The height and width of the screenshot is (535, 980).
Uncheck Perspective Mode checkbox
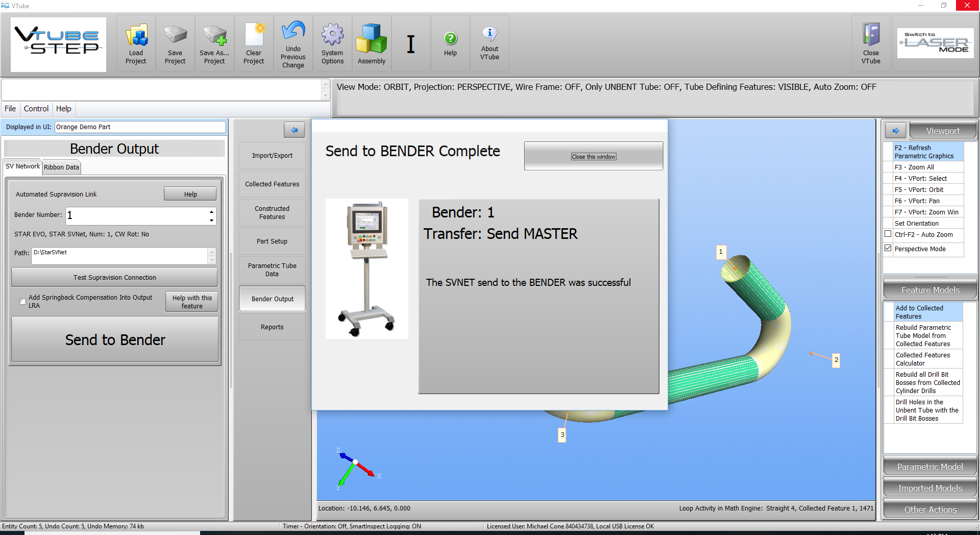pyautogui.click(x=888, y=248)
